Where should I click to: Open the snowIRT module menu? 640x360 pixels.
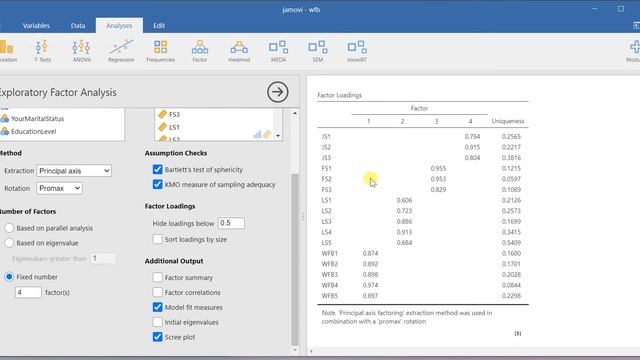(357, 51)
